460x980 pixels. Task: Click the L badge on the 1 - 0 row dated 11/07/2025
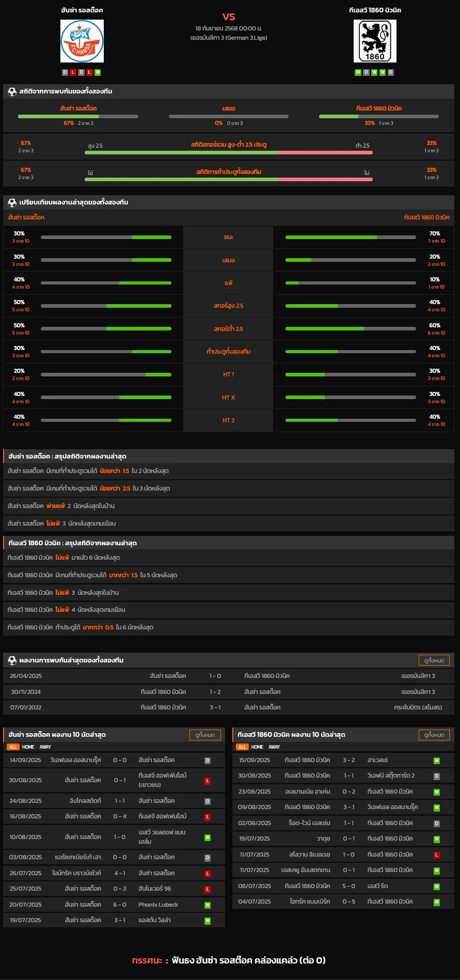[x=437, y=855]
